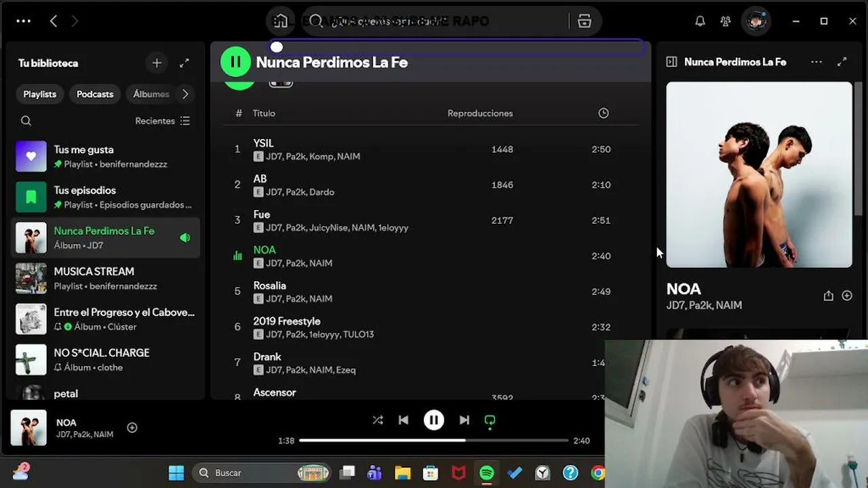Viewport: 868px width, 488px height.
Task: Show more library filters with the chevron
Action: pyautogui.click(x=185, y=94)
